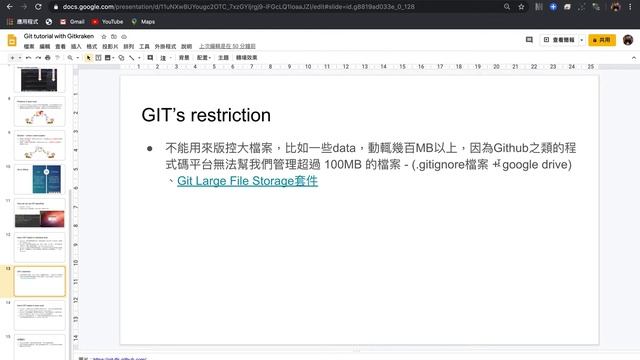The width and height of the screenshot is (640, 360).
Task: Activate paint format tool
Action: click(x=58, y=58)
